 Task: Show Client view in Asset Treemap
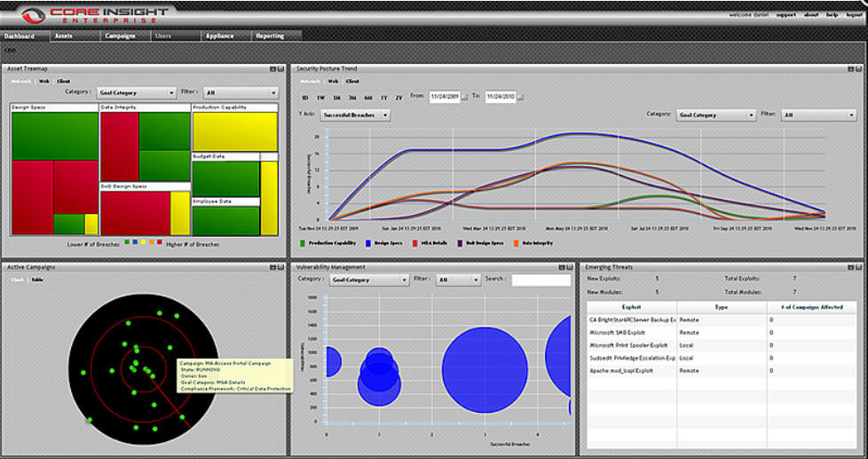click(63, 81)
